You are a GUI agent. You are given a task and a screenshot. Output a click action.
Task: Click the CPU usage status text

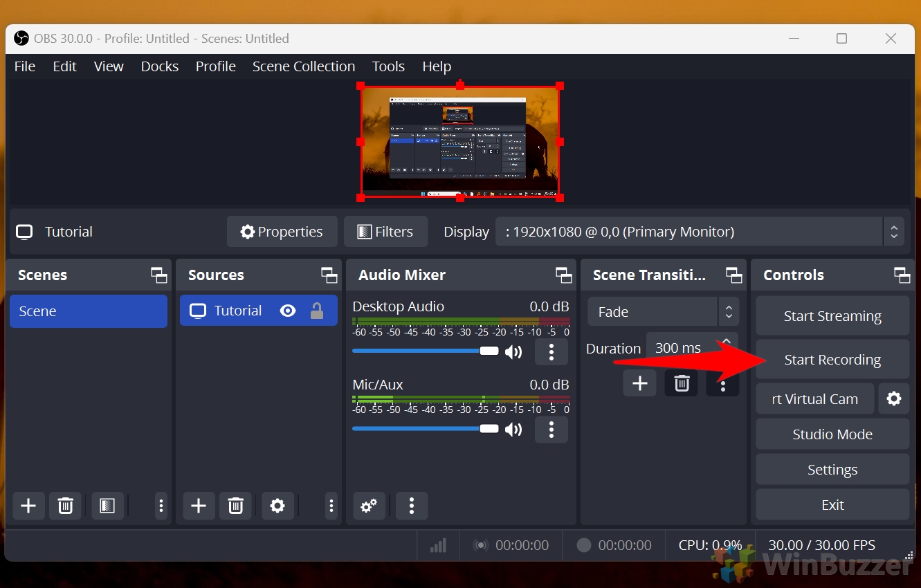710,545
